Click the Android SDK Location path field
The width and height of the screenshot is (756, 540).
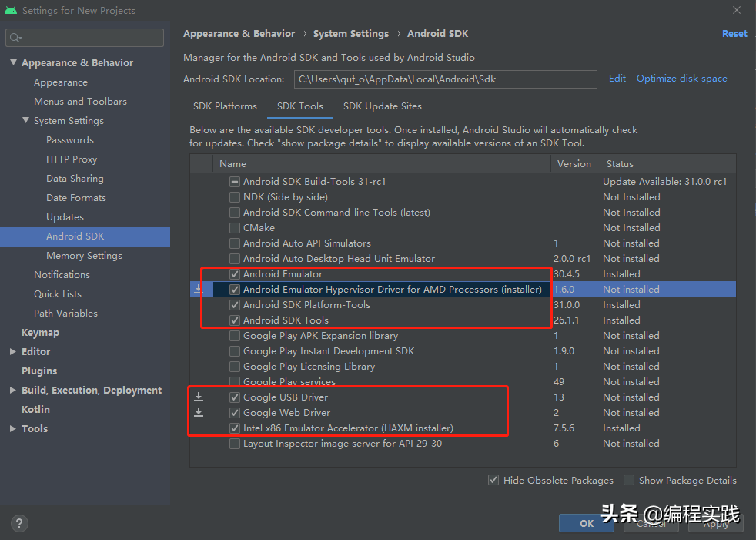(446, 79)
